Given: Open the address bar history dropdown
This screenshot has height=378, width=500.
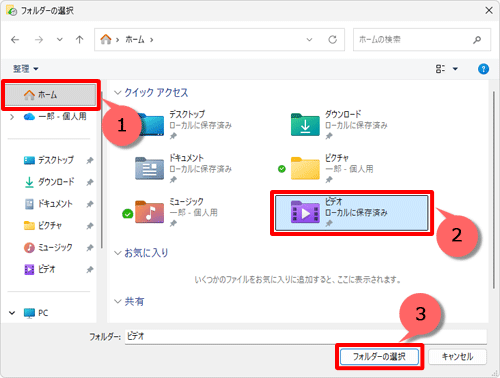Looking at the screenshot, I should (x=309, y=40).
